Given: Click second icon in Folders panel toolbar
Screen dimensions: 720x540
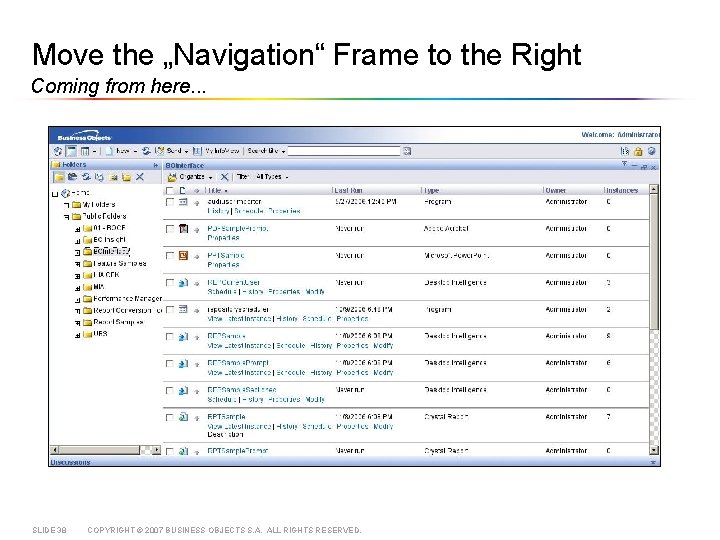Looking at the screenshot, I should click(x=72, y=177).
